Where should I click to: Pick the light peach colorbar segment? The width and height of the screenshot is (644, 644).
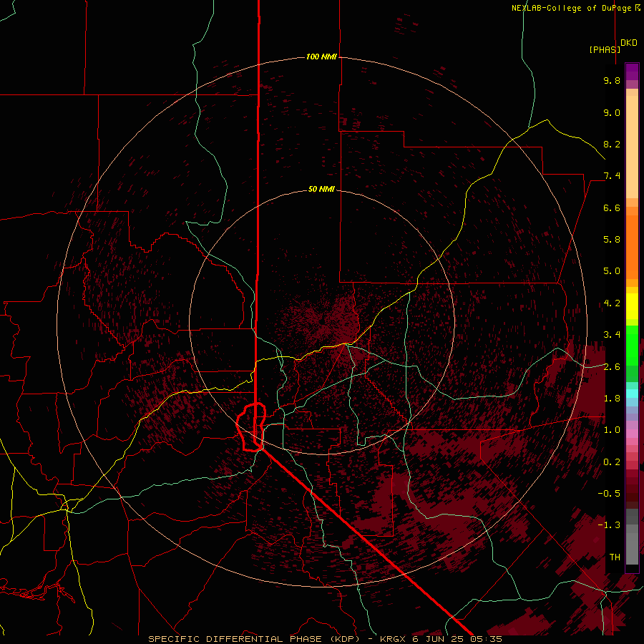point(632,148)
